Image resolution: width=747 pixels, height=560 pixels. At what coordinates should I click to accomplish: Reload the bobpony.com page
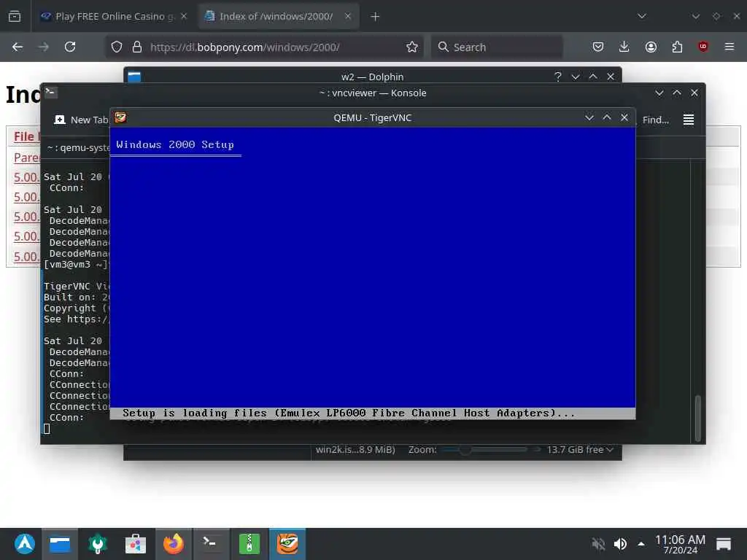click(x=70, y=47)
